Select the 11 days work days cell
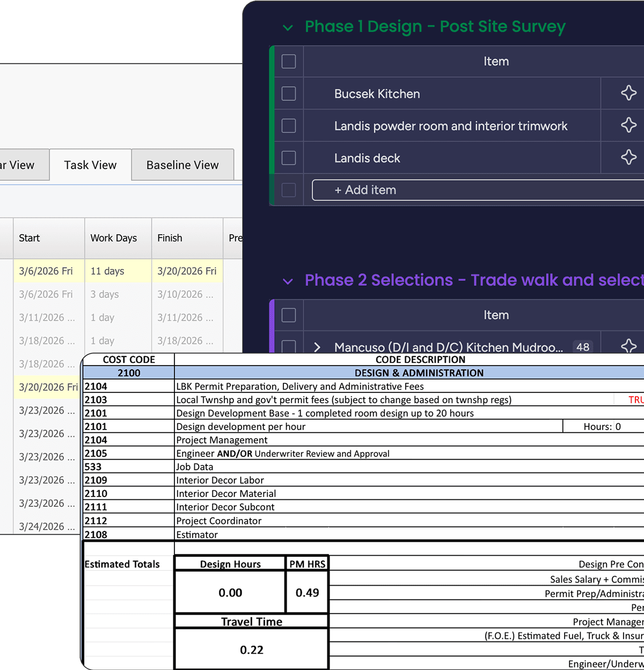Viewport: 644px width, 670px height. click(118, 271)
